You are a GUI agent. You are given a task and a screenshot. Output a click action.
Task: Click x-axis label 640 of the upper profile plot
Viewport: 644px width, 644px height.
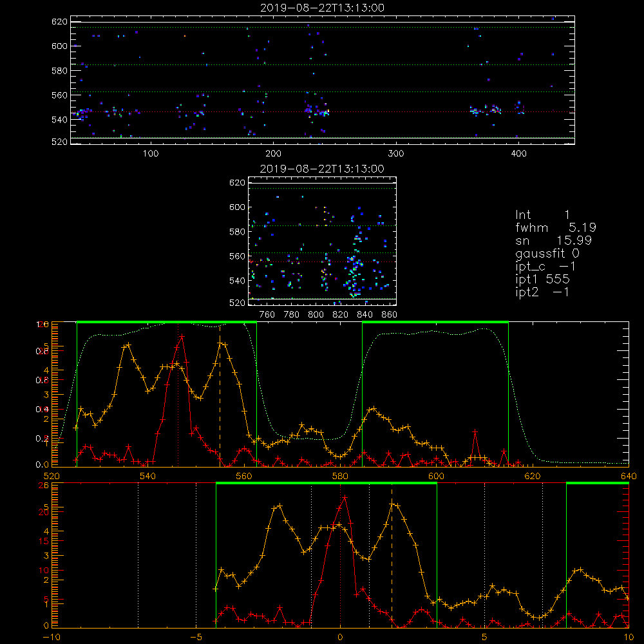pyautogui.click(x=629, y=477)
